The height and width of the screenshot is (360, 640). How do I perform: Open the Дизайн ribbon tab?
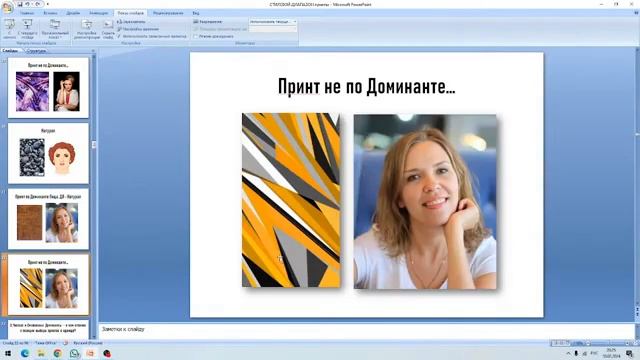[73, 13]
